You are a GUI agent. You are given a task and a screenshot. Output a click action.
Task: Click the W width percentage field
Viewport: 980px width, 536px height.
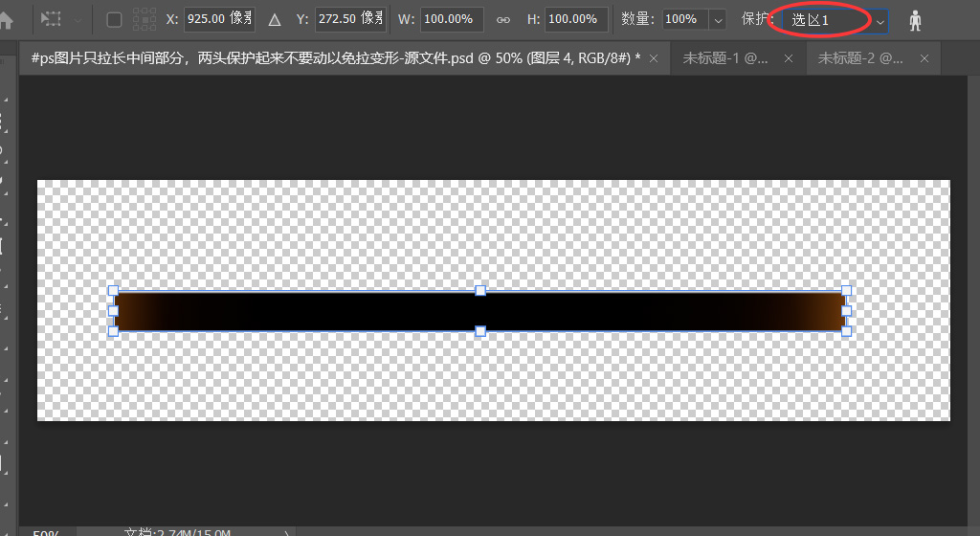452,19
